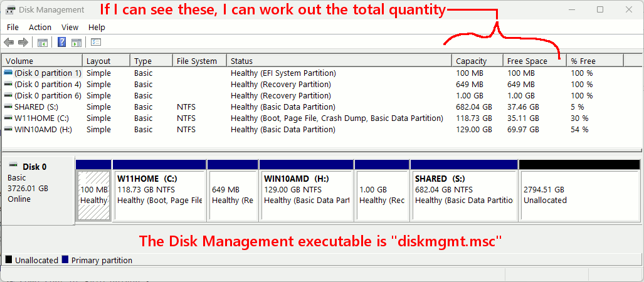Sort by the Free Space column header
Image resolution: width=644 pixels, height=282 pixels.
[535, 61]
